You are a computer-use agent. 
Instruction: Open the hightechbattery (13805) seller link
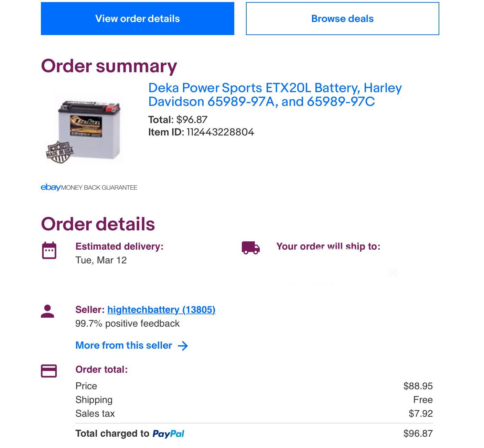click(161, 310)
